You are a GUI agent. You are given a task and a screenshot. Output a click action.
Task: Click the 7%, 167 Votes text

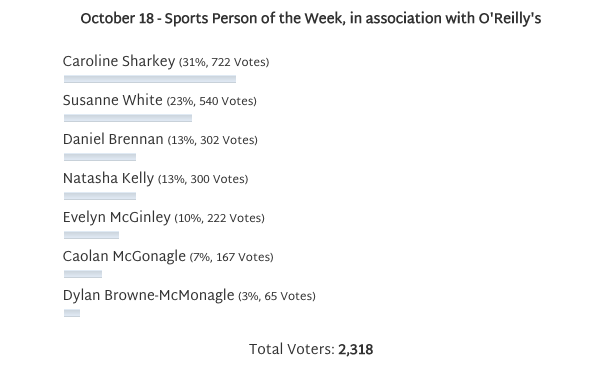coord(232,257)
